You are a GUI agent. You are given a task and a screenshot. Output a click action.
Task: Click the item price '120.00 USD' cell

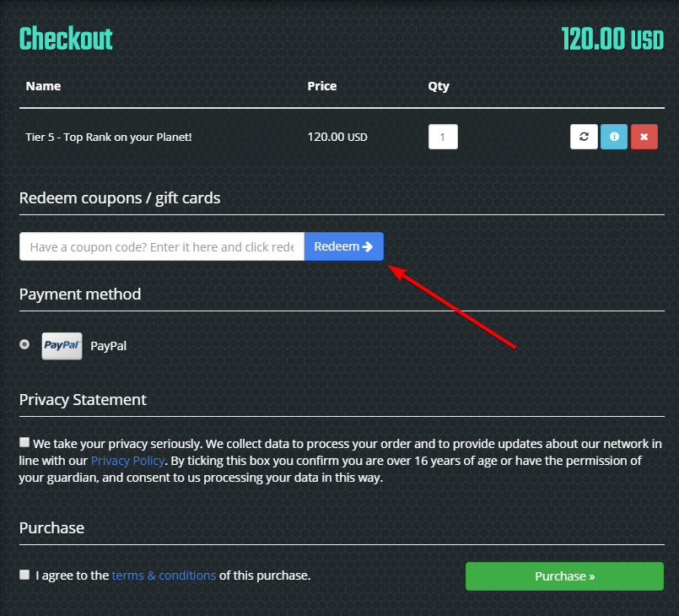click(x=337, y=138)
